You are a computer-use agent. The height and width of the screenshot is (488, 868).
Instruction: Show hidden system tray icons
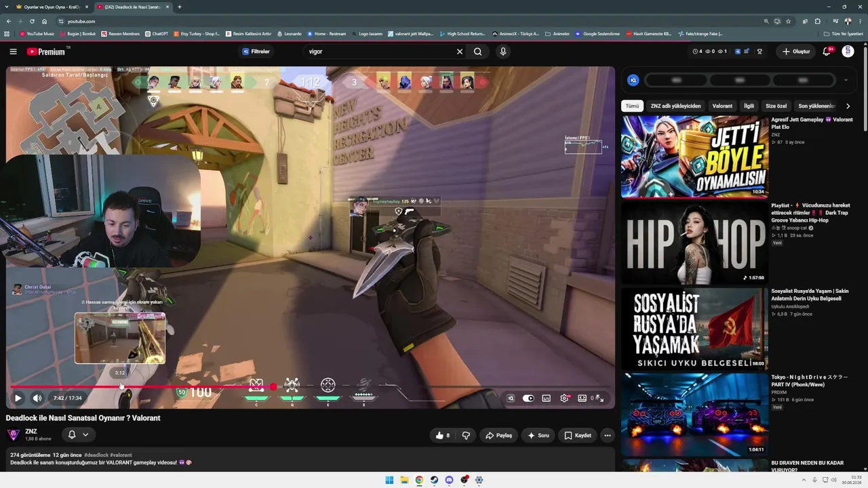pos(805,480)
